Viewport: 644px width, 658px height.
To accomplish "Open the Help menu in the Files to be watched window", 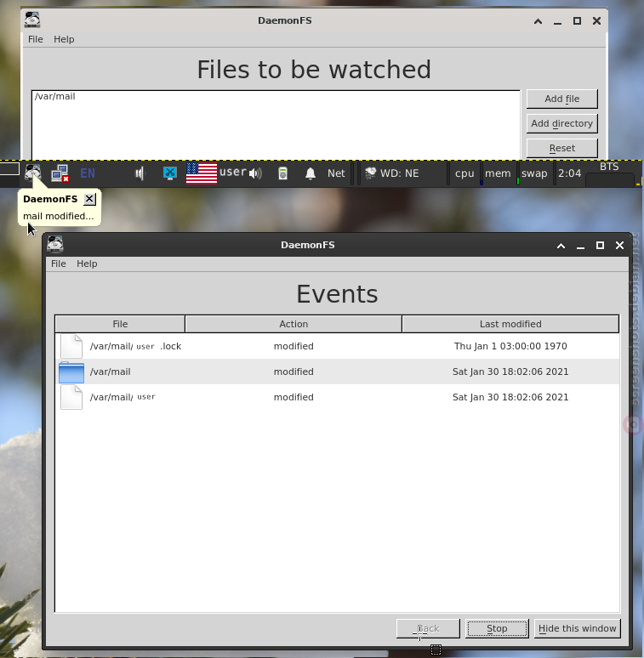I will (x=64, y=39).
